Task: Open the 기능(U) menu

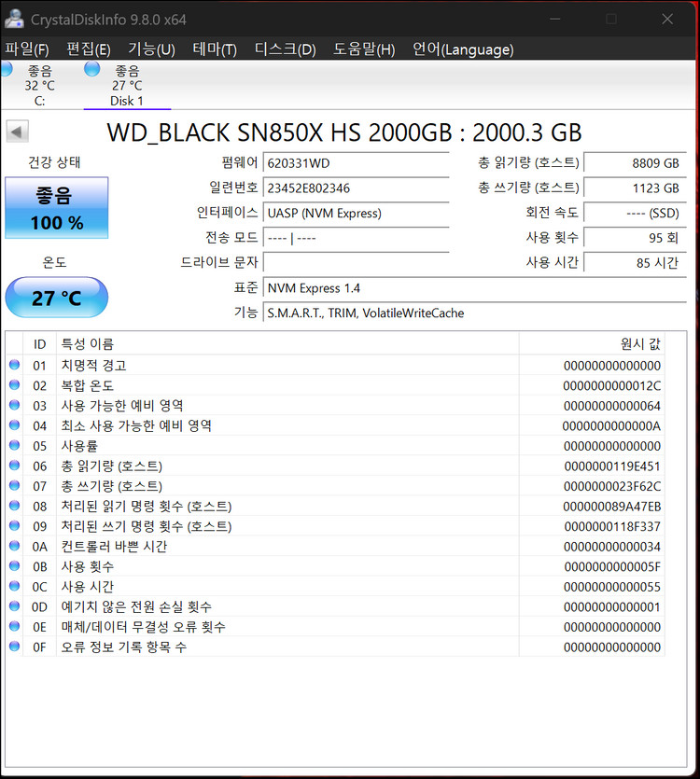Action: 151,49
